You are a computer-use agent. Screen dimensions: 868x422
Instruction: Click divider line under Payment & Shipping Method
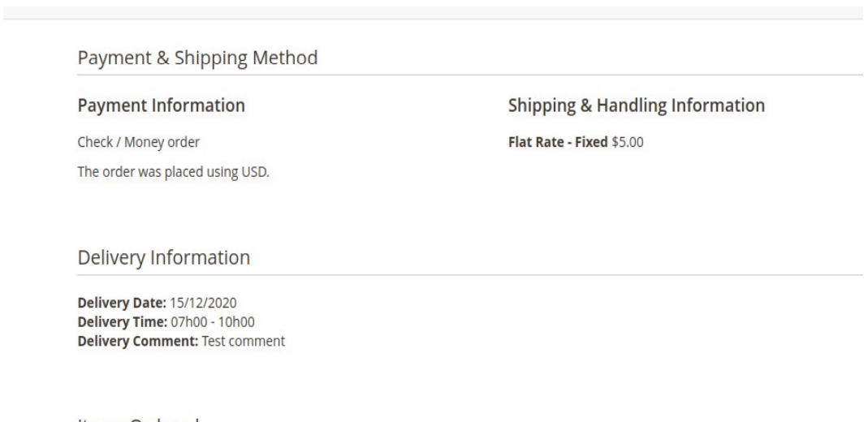[469, 75]
